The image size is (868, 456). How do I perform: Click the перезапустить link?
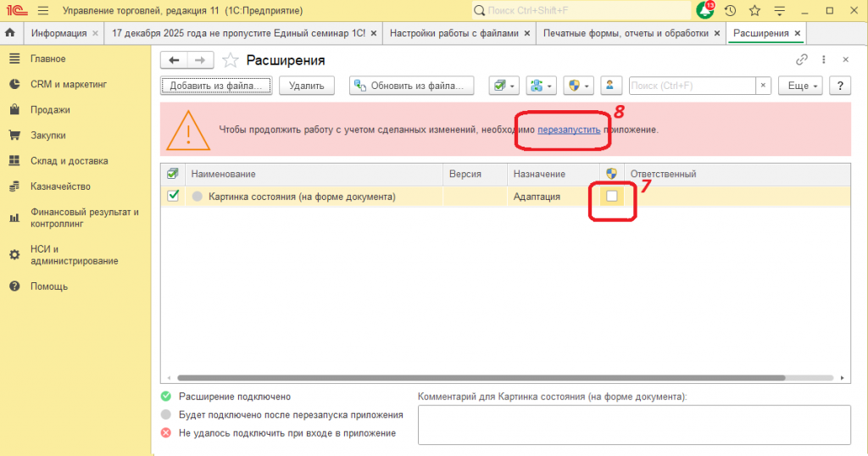(x=569, y=130)
